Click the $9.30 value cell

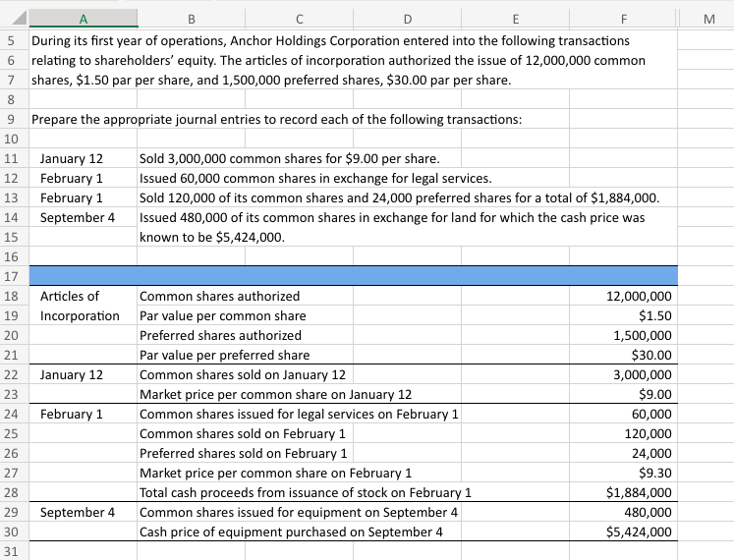coord(624,473)
